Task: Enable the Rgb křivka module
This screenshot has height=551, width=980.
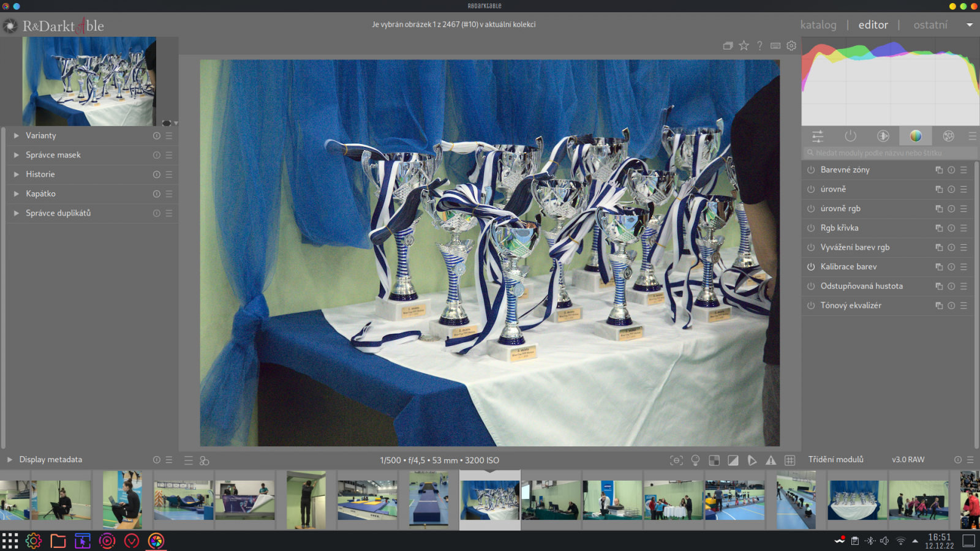Action: 810,228
